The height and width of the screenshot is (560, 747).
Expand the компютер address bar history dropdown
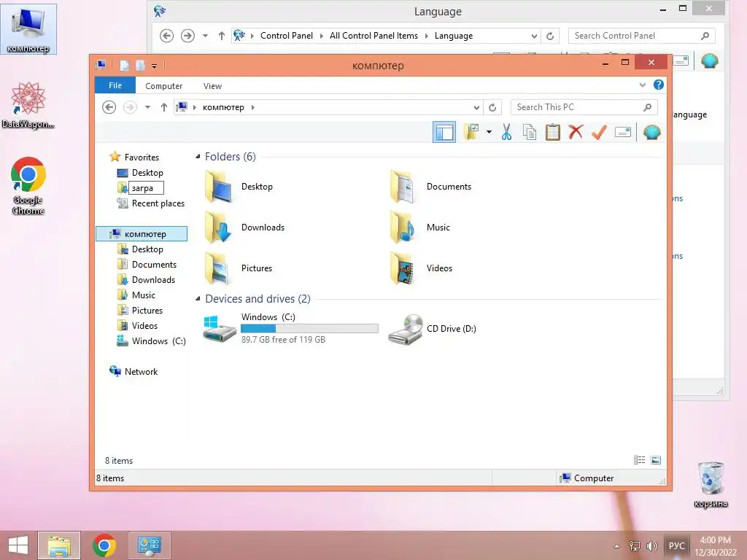[x=476, y=108]
